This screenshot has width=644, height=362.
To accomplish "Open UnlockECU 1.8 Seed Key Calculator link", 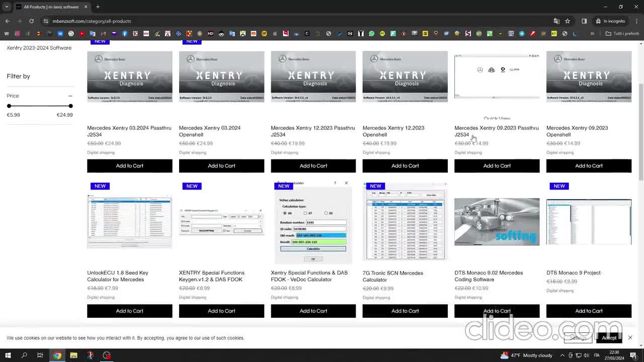I will click(x=117, y=276).
